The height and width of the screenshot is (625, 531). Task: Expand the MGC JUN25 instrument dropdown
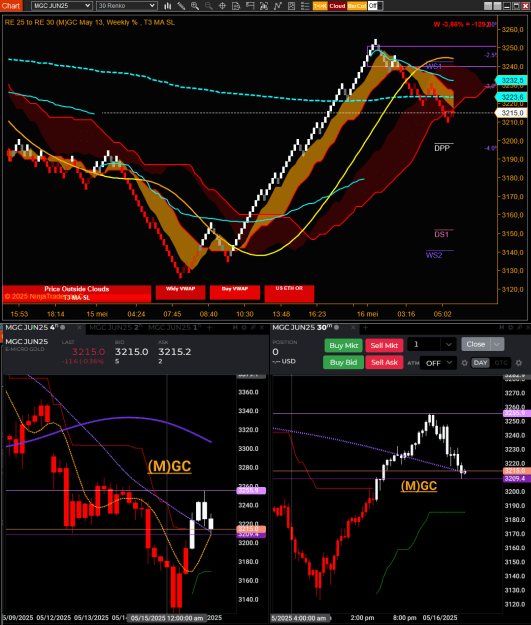[x=61, y=6]
